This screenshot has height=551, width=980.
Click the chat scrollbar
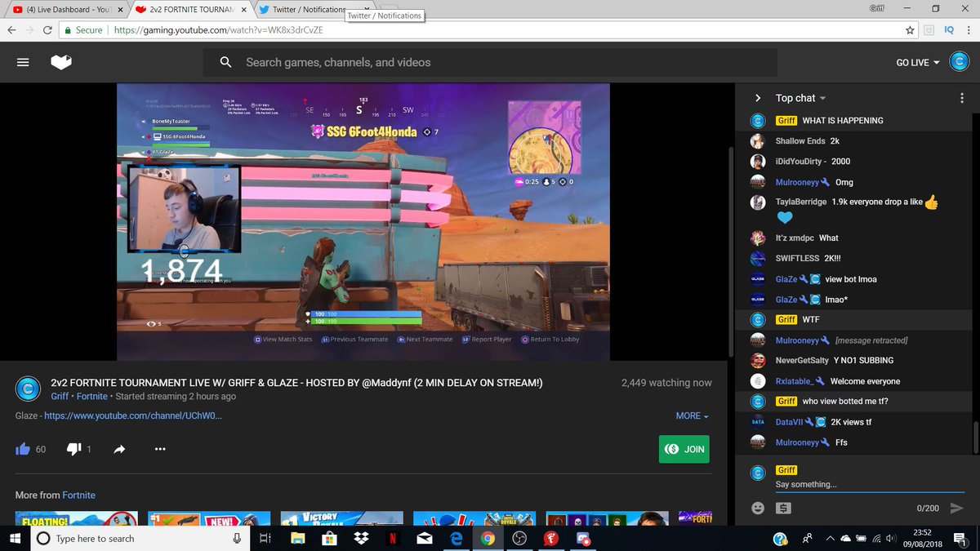[975, 436]
